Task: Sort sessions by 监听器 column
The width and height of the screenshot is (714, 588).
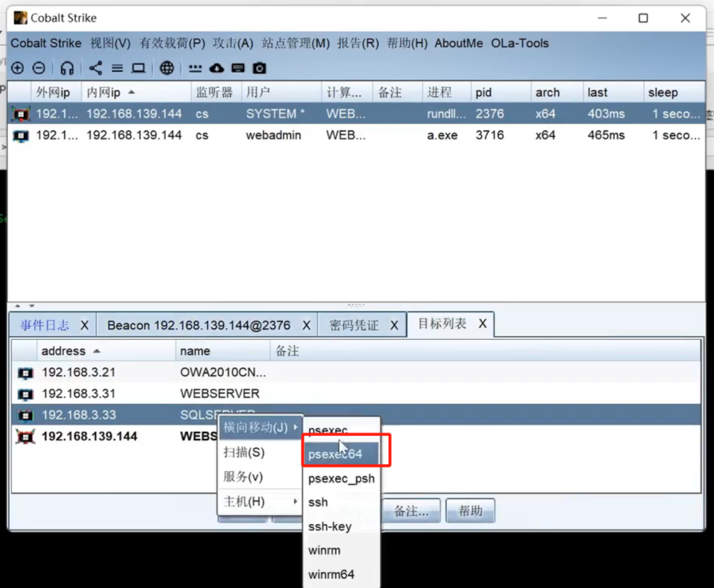Action: (215, 93)
